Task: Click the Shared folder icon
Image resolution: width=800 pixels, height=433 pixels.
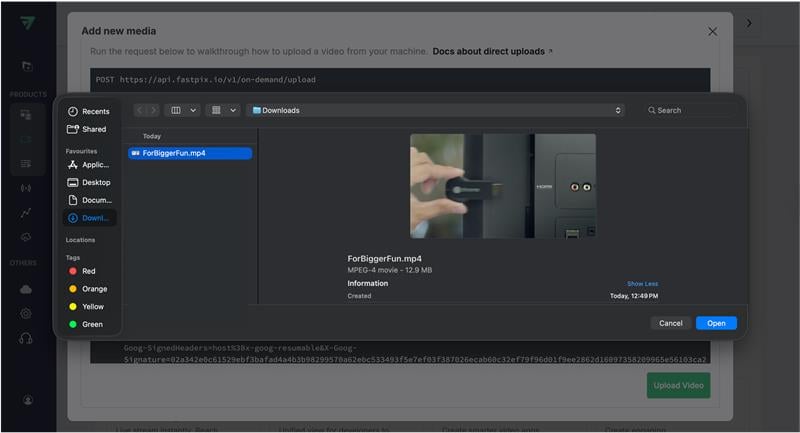Action: pos(73,129)
